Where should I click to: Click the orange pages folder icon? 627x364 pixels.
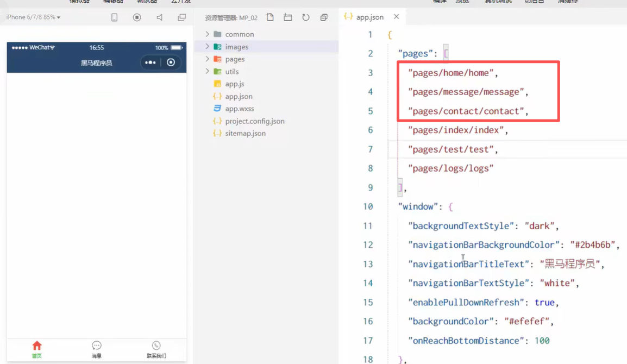217,59
